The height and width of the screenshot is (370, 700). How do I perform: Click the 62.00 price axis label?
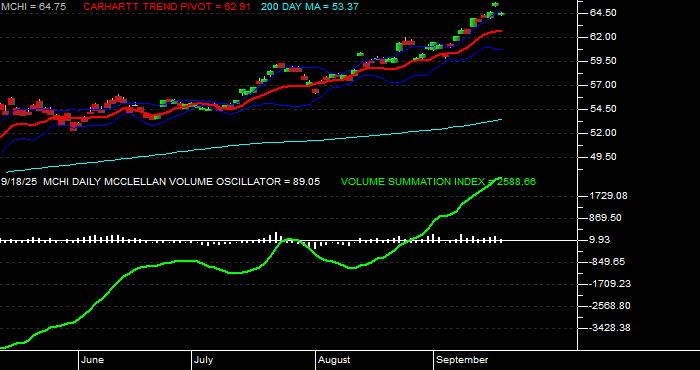[x=603, y=37]
